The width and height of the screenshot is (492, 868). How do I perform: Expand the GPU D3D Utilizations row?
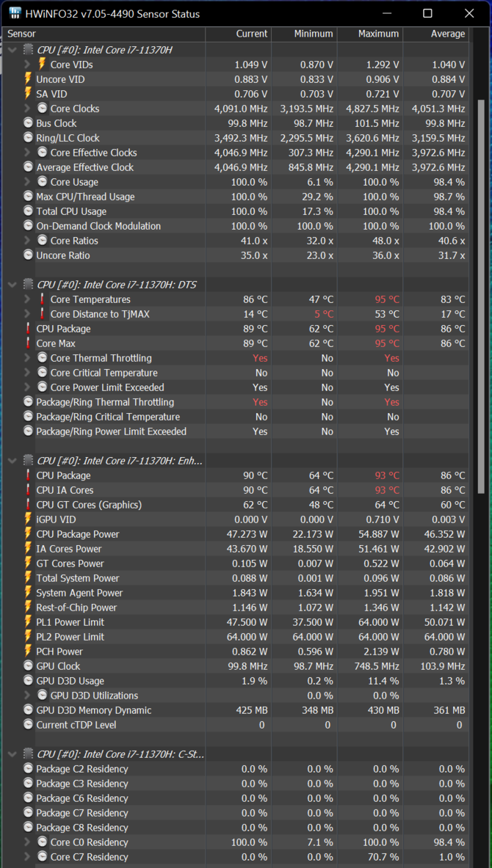tap(27, 696)
